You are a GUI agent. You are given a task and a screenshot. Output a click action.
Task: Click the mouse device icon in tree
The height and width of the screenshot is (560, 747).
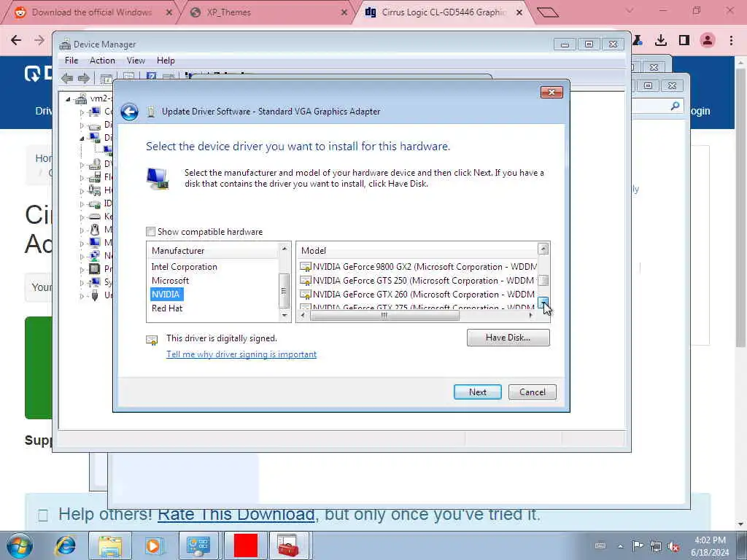click(x=95, y=230)
